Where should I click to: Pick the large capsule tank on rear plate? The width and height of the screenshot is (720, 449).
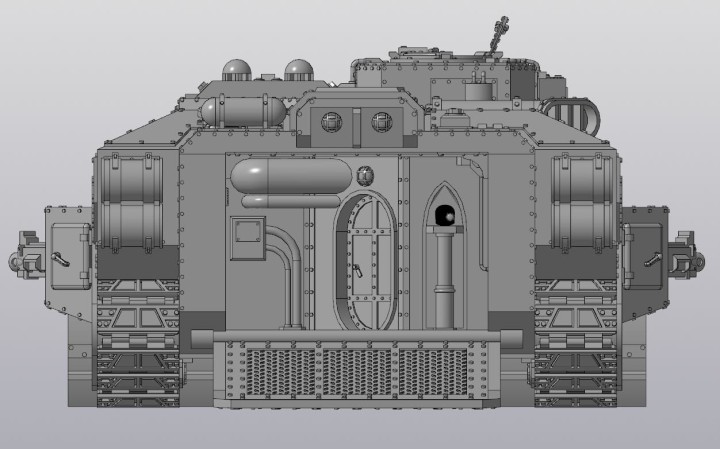click(x=291, y=176)
